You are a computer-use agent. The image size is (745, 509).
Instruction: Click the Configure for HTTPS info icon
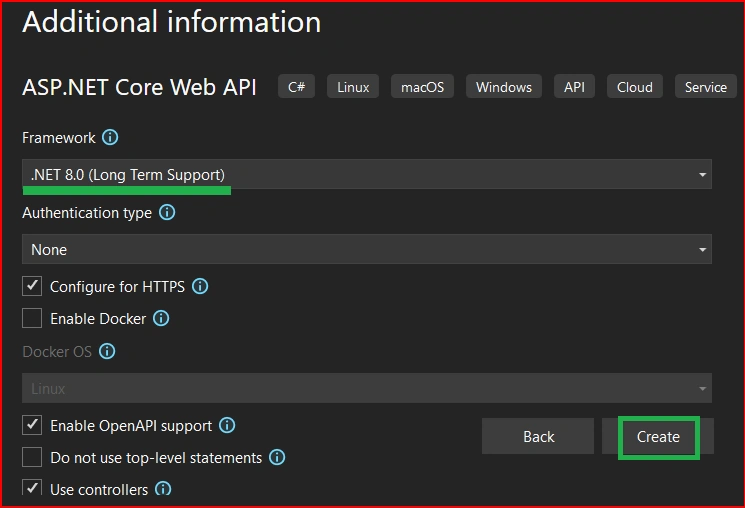[200, 287]
